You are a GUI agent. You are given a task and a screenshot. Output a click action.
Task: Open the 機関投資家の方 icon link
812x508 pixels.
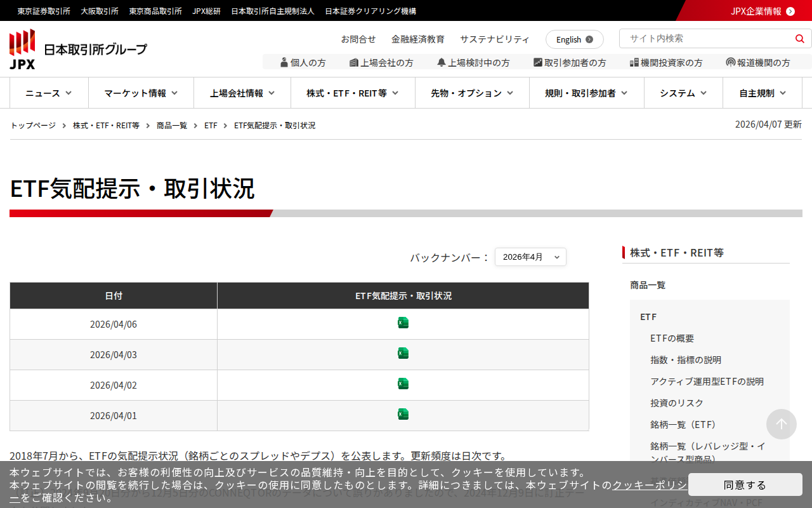click(666, 62)
